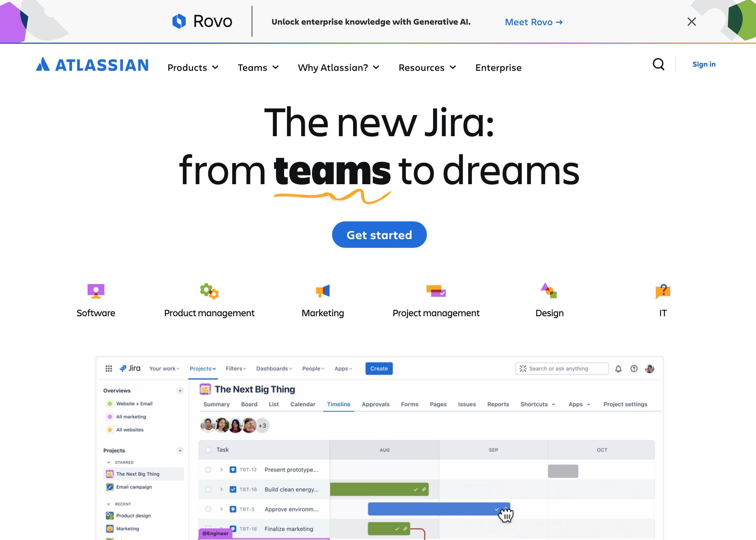
Task: Click the search magnifier icon
Action: click(658, 64)
